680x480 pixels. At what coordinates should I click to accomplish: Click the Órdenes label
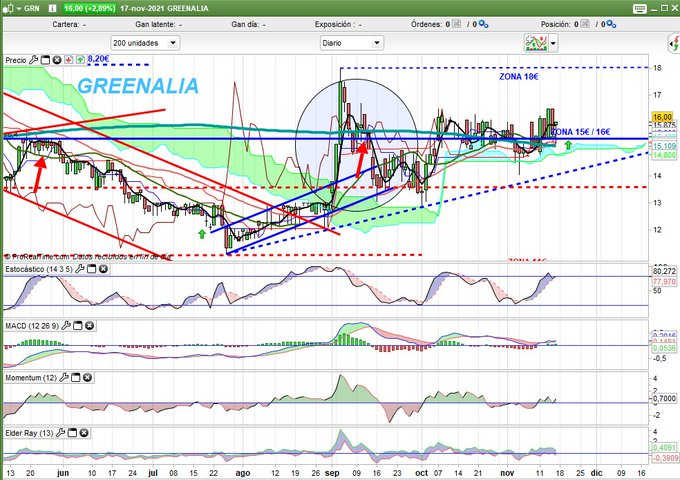click(x=427, y=24)
